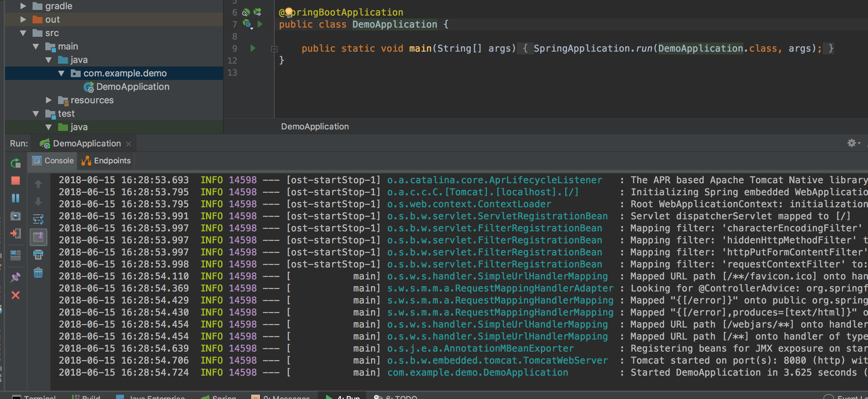This screenshot has height=399, width=868.
Task: Select the resources folder row
Action: pos(114,100)
